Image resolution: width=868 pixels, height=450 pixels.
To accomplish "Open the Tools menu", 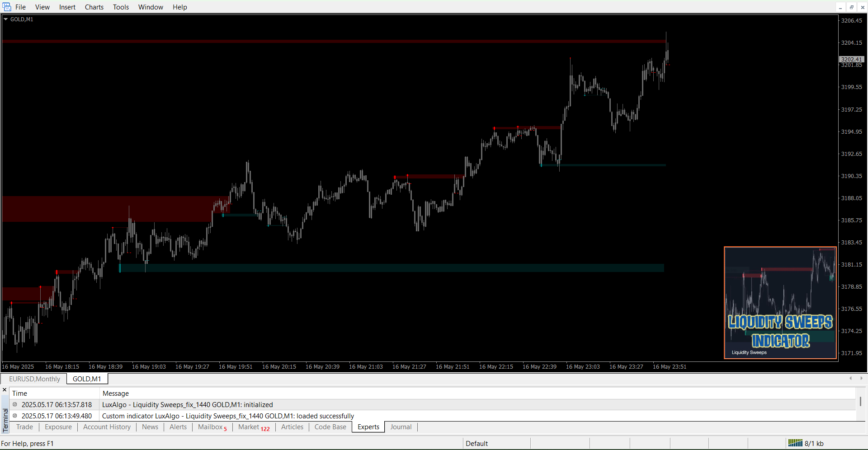I will point(120,7).
